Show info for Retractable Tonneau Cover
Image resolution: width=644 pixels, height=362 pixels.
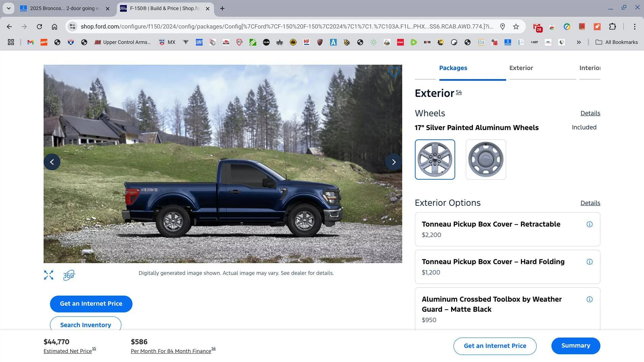click(589, 224)
